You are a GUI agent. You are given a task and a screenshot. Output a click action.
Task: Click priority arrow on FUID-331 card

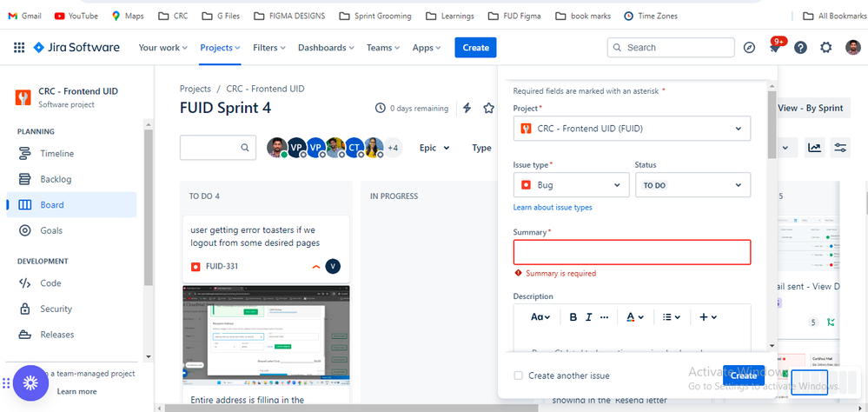click(x=316, y=266)
